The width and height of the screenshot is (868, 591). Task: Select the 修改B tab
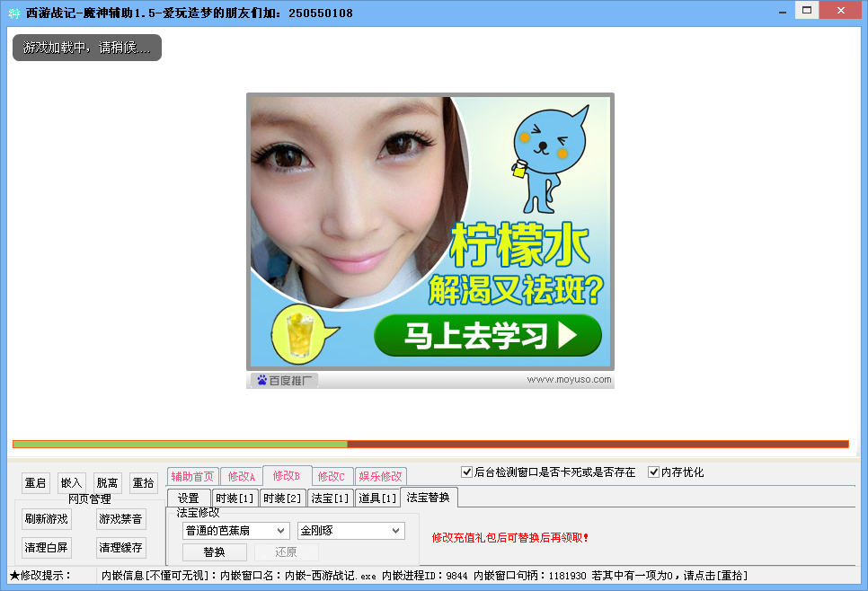(287, 475)
